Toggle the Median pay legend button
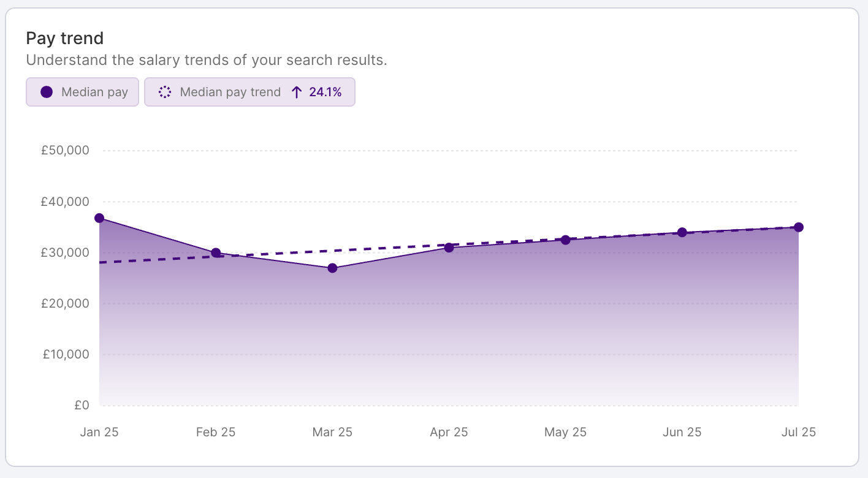868x478 pixels. coord(82,92)
